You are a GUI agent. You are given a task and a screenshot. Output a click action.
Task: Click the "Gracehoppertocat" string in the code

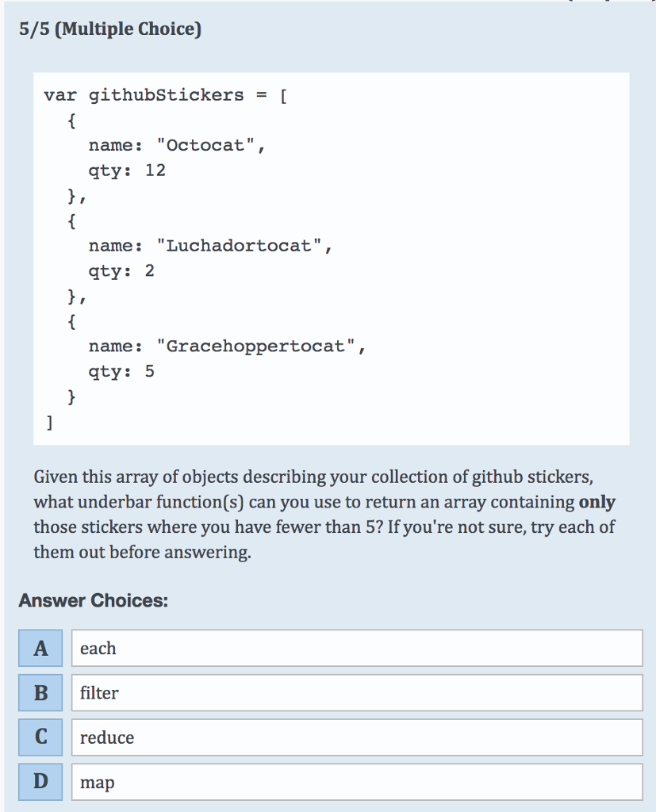[256, 347]
